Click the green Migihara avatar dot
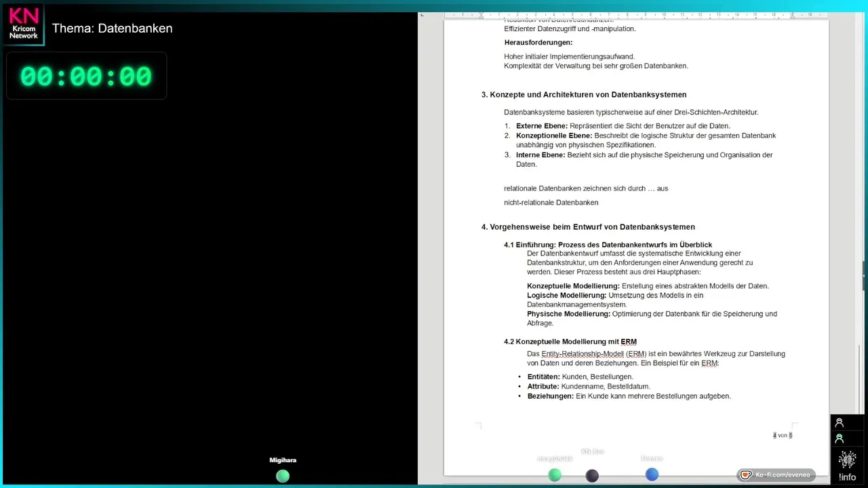This screenshot has width=868, height=488. (283, 476)
